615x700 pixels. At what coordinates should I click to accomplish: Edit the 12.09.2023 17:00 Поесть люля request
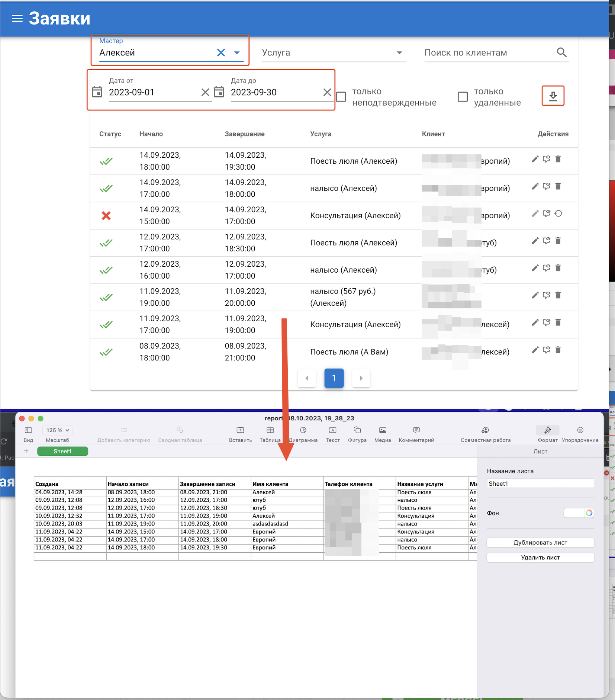pos(535,241)
